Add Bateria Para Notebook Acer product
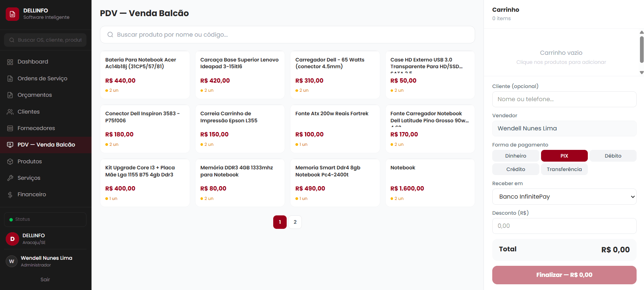This screenshot has height=290, width=644. click(145, 75)
